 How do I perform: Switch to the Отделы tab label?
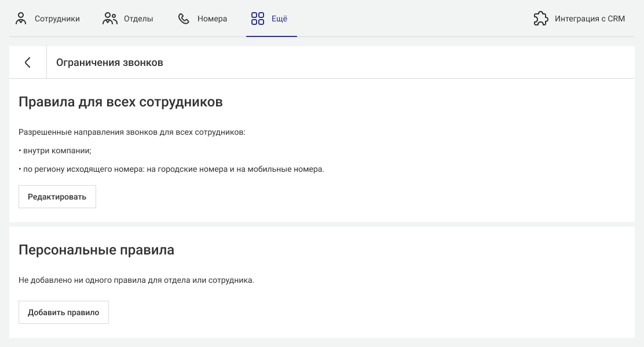click(x=138, y=19)
